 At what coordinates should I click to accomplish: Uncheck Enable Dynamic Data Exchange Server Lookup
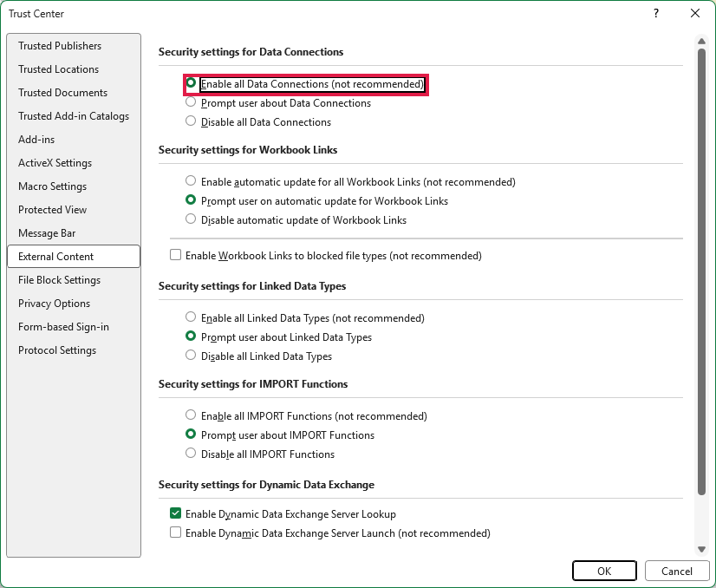tap(175, 513)
